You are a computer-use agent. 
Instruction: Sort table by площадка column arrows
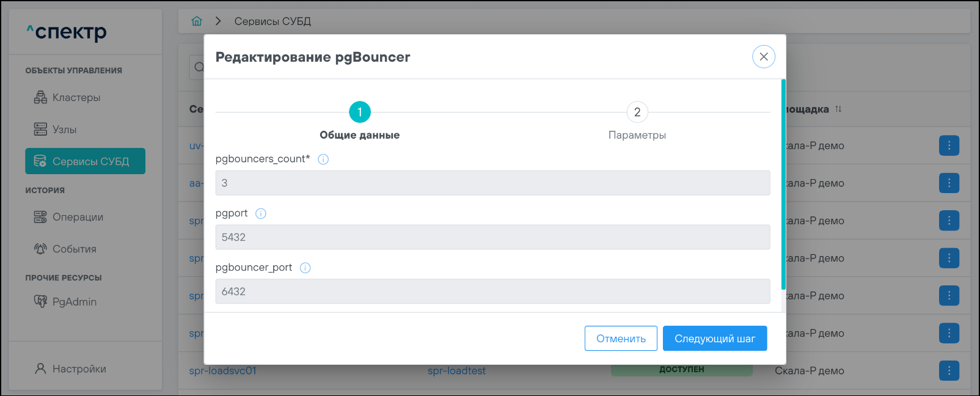click(838, 109)
